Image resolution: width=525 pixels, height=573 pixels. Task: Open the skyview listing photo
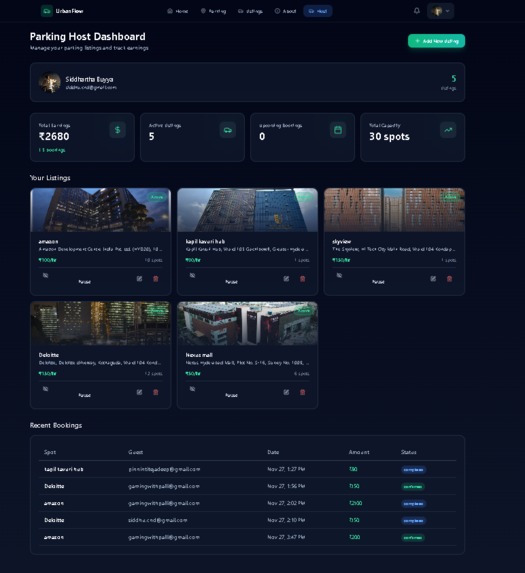coord(394,210)
